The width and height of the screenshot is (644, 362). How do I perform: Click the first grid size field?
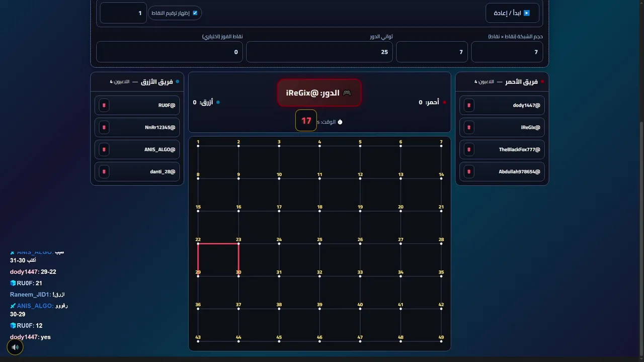[x=507, y=52]
